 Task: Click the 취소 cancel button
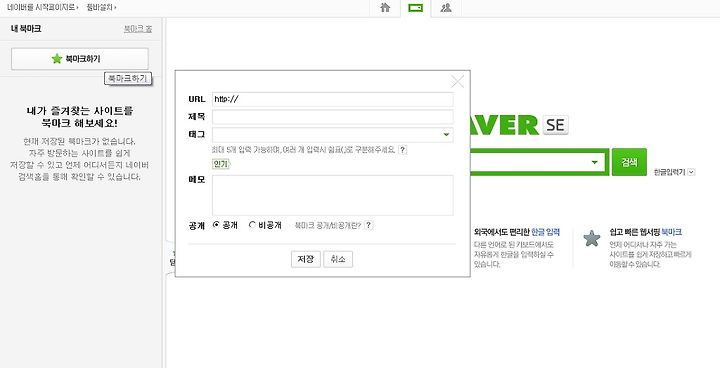[x=338, y=259]
